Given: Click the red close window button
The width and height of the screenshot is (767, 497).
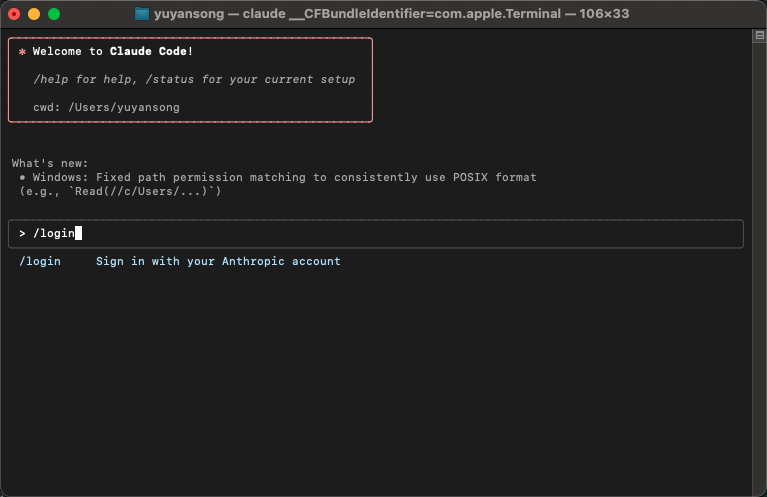Looking at the screenshot, I should coord(14,14).
